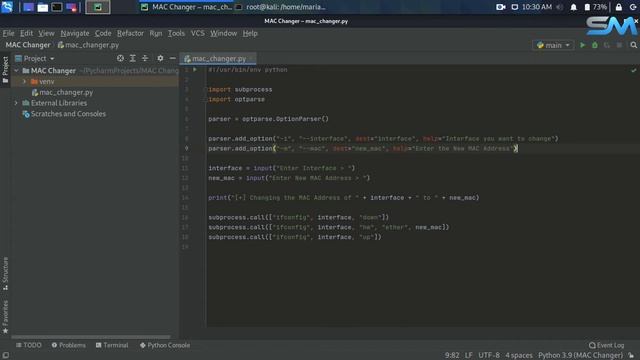Open the View menu
Screen dimensions: 640x360
tap(46, 33)
